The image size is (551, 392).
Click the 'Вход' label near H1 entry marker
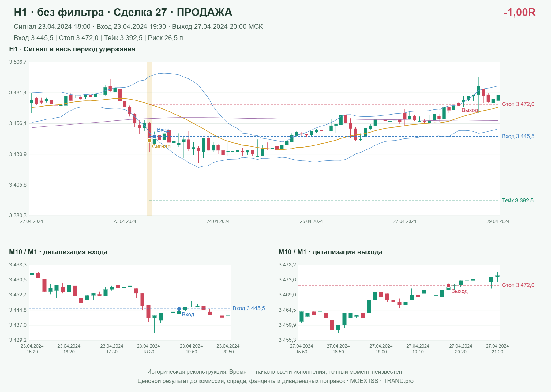click(x=163, y=130)
